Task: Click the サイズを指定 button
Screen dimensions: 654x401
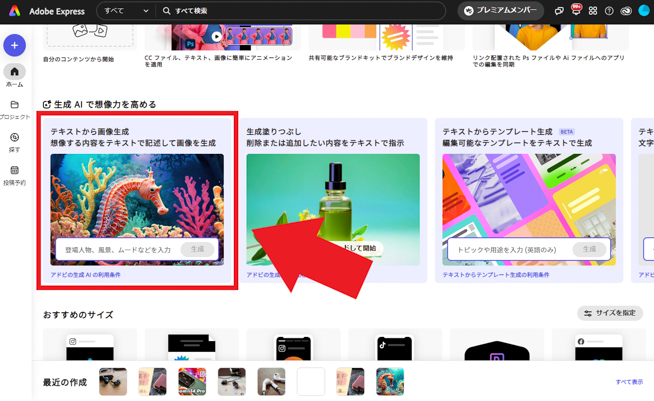Action: point(610,313)
